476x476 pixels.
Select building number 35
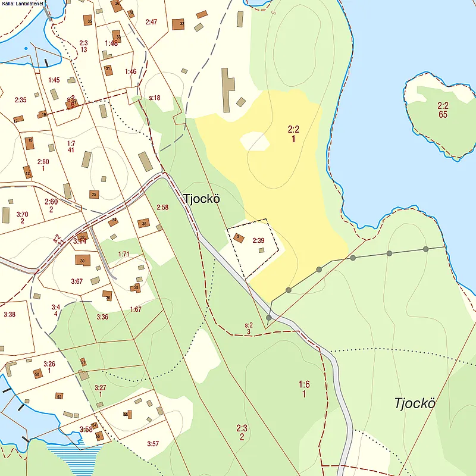tap(87, 20)
